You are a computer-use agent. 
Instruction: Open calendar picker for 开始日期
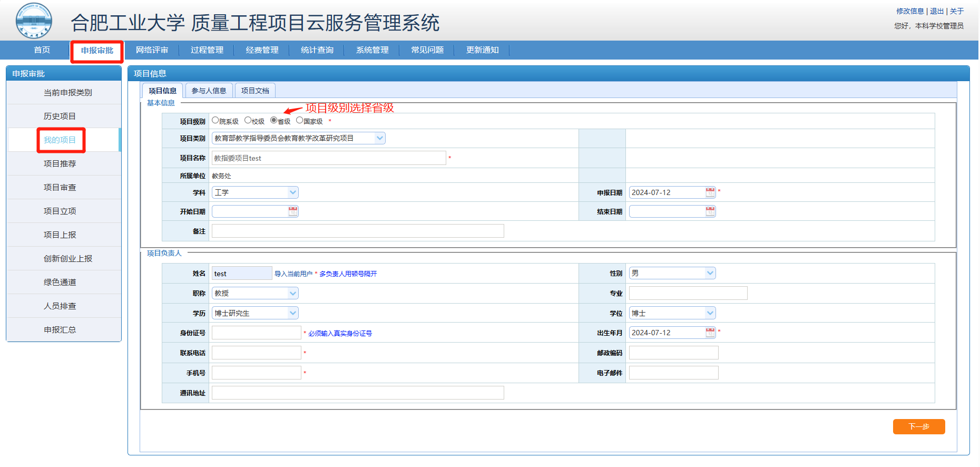click(x=293, y=211)
